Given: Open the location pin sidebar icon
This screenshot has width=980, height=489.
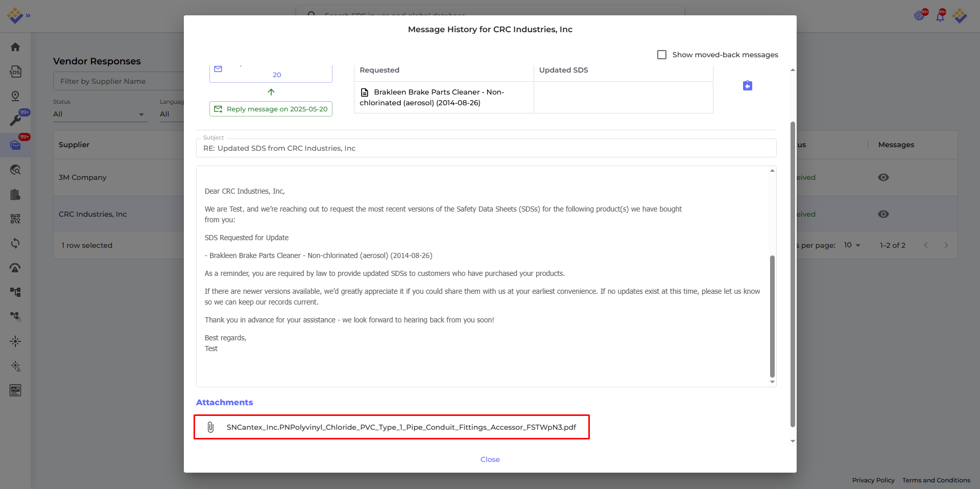Looking at the screenshot, I should pos(15,96).
